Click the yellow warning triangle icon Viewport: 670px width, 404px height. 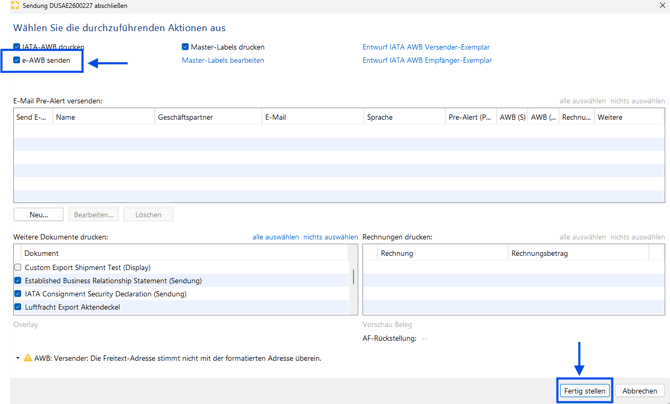tap(28, 358)
